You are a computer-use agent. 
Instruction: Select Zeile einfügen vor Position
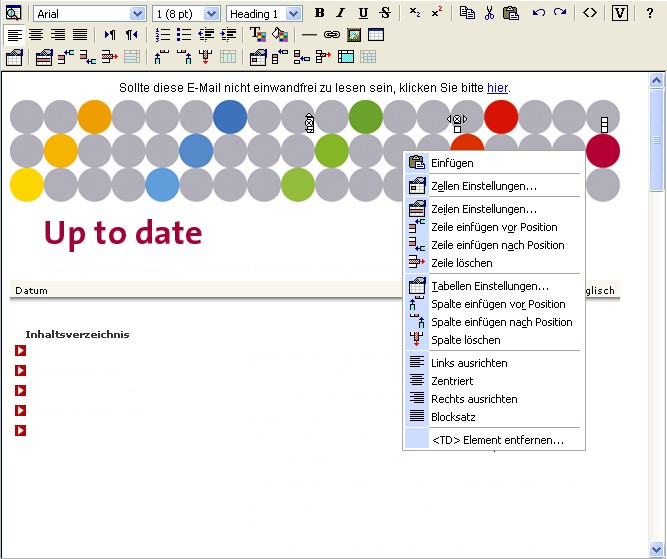pyautogui.click(x=494, y=227)
